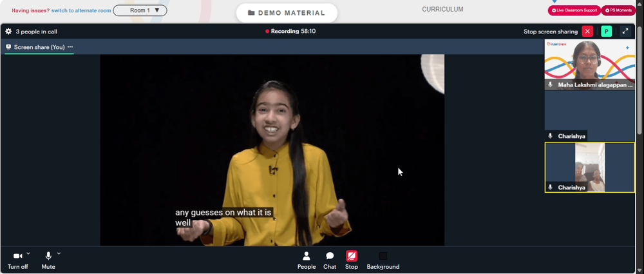This screenshot has height=274, width=644.
Task: Stop screen sharing from bottom toolbar
Action: [352, 260]
